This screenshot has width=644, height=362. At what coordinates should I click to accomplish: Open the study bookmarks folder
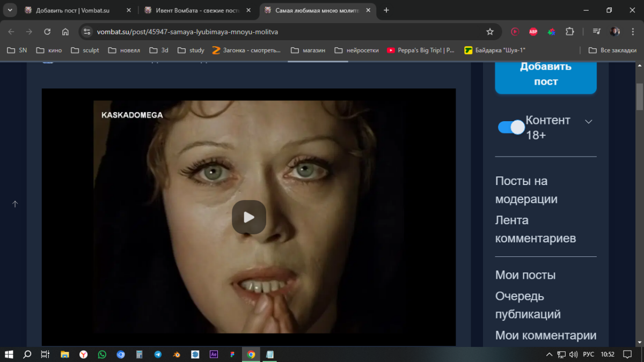(x=191, y=50)
